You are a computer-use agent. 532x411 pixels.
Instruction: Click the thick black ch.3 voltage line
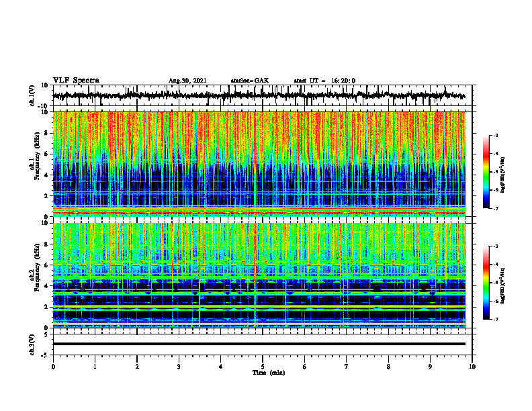point(259,344)
